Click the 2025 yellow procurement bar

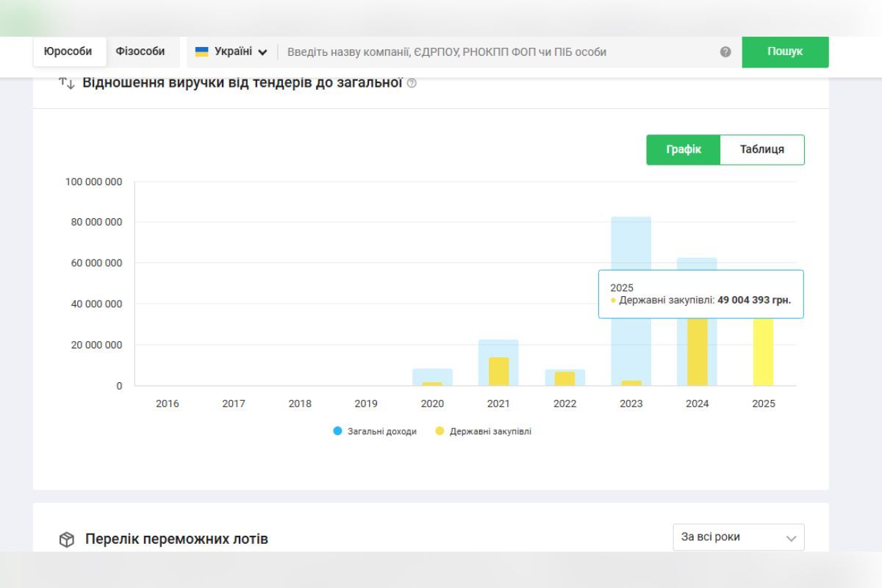click(x=763, y=353)
